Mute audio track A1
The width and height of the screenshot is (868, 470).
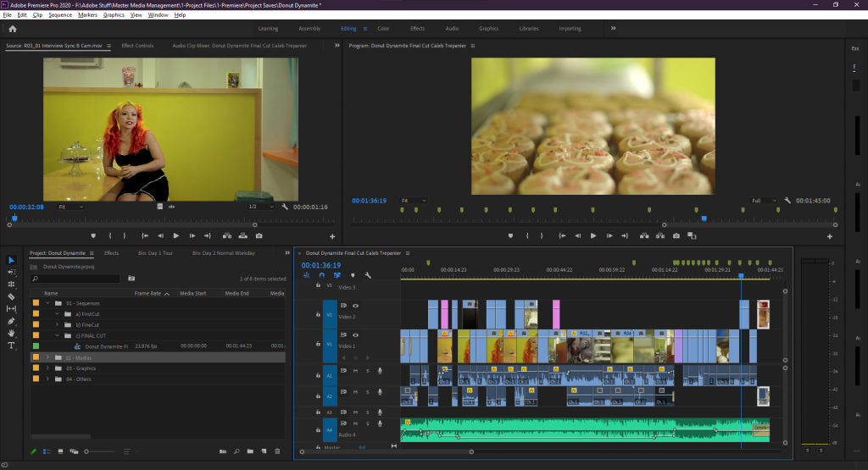coord(355,370)
